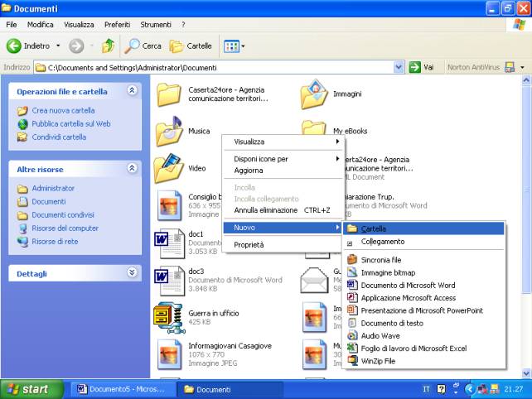Screen dimensions: 532x399
Task: Go up one level with folder-up icon
Action: pyautogui.click(x=108, y=46)
